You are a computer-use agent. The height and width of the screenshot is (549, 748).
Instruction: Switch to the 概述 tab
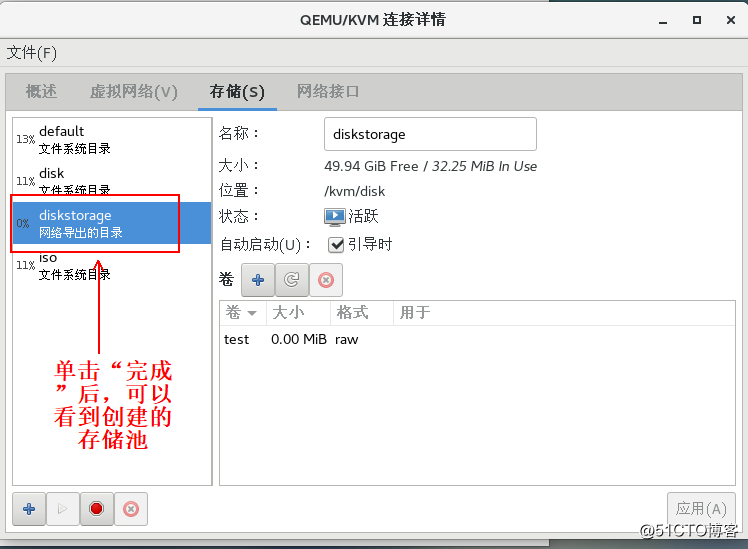[x=41, y=91]
